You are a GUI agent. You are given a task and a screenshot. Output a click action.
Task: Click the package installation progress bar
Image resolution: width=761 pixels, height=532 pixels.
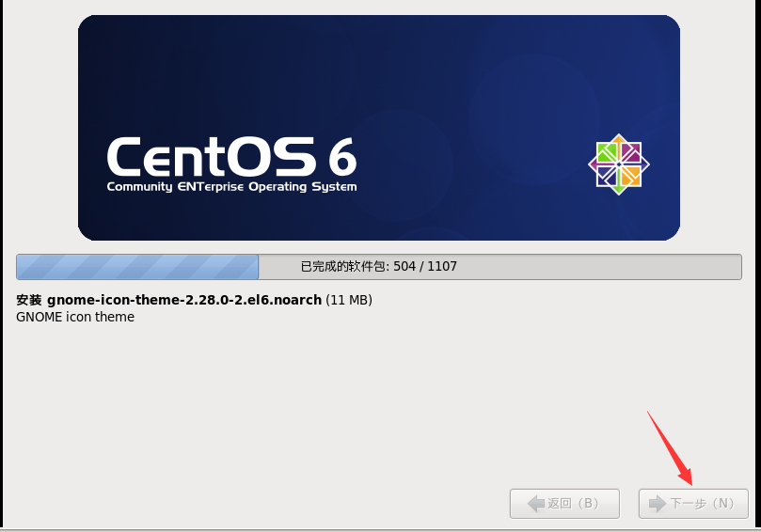(x=378, y=267)
